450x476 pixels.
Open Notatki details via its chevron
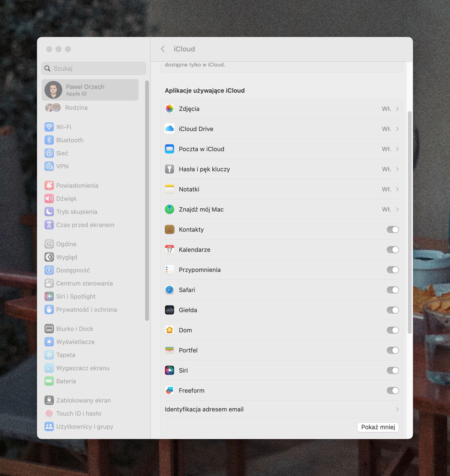[397, 190]
